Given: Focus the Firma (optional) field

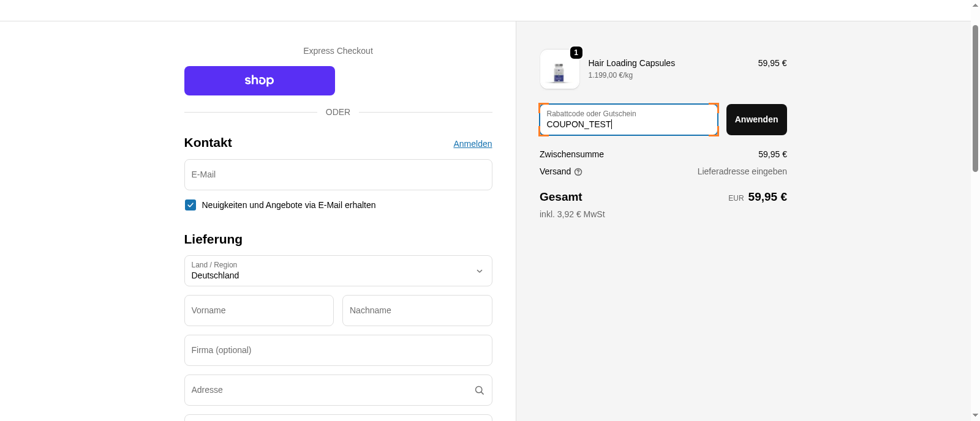Looking at the screenshot, I should (338, 350).
